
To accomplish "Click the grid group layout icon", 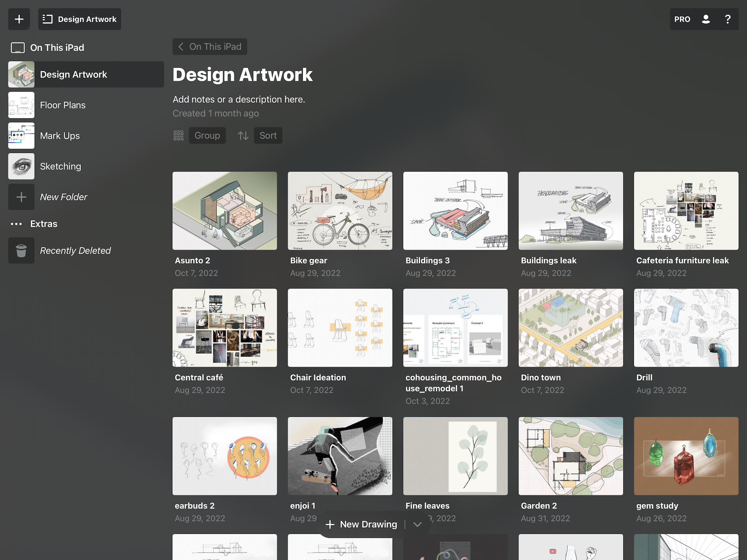I will tap(178, 135).
